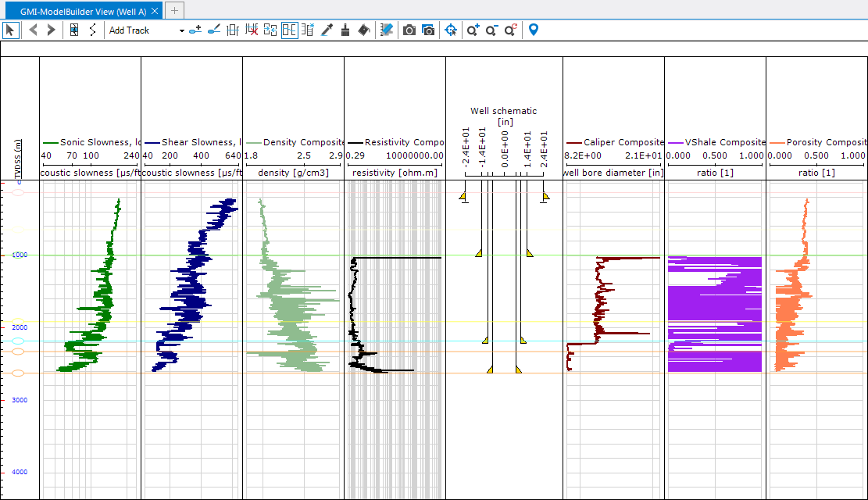Viewport: 868px width, 500px height.
Task: Click the blue location pin icon
Action: tap(534, 30)
